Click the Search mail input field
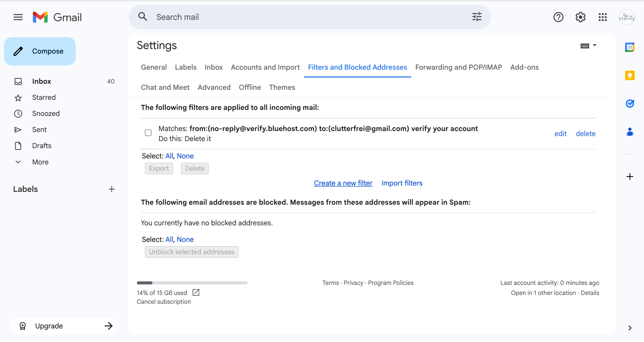This screenshot has width=644, height=342. coord(302,17)
